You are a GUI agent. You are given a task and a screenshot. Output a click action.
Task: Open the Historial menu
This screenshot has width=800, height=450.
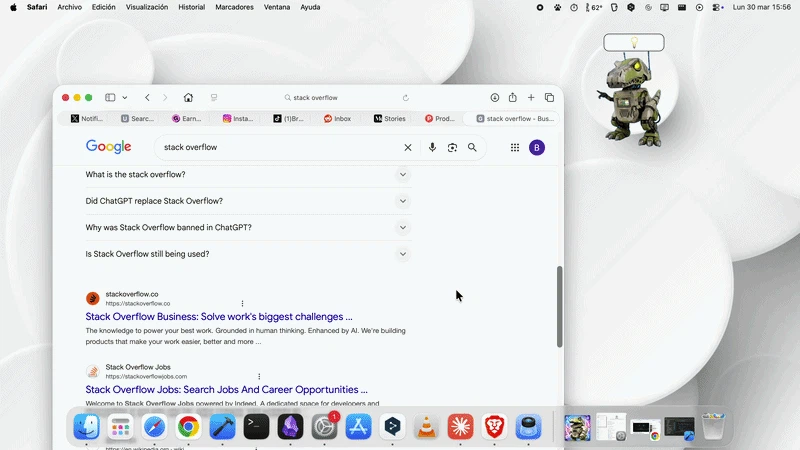pos(191,7)
